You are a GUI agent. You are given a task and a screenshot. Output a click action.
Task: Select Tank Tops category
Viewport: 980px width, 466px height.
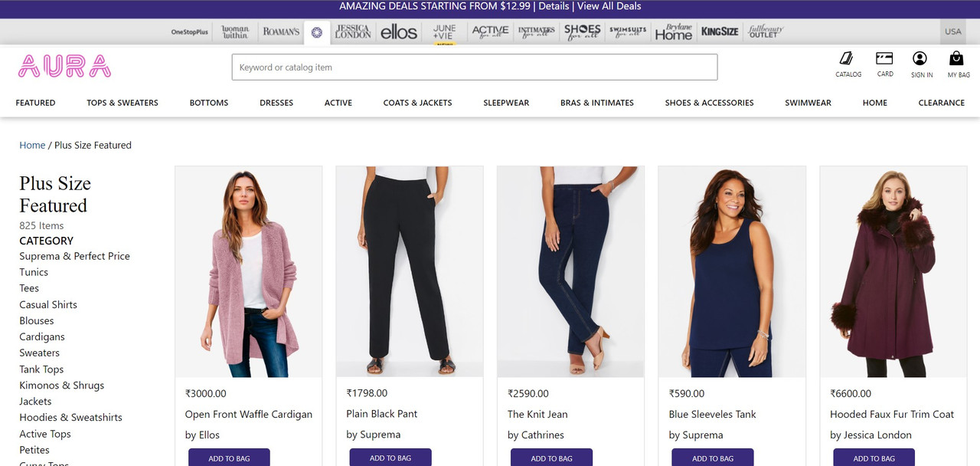41,369
